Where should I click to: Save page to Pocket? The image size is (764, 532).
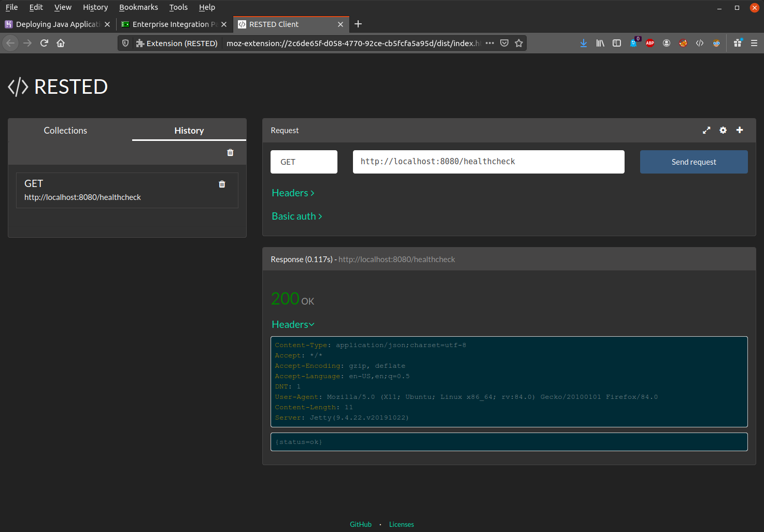(504, 43)
